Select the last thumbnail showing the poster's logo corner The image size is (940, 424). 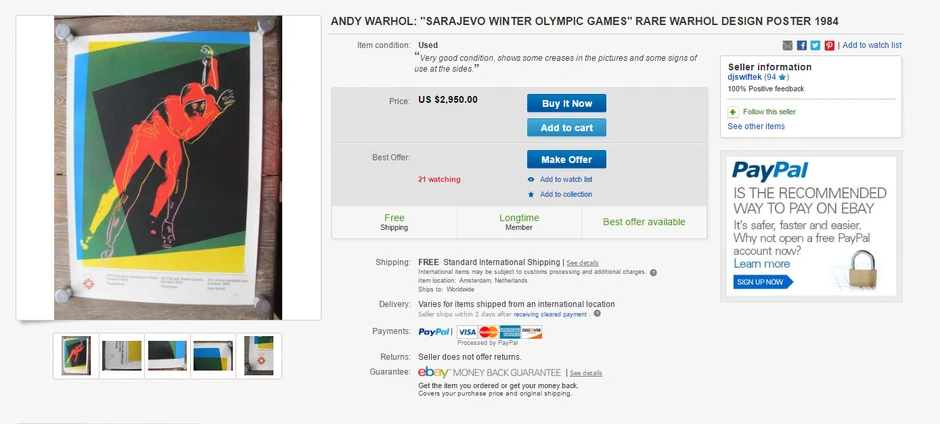259,355
